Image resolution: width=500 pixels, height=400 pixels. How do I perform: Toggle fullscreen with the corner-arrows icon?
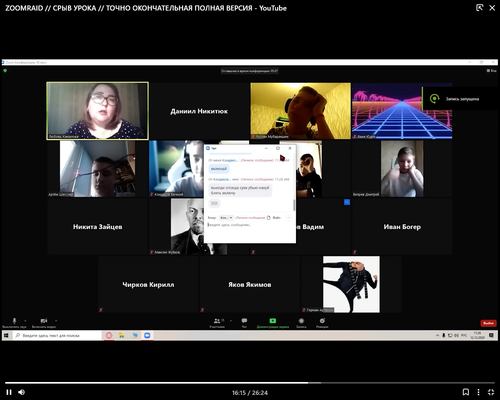(491, 392)
